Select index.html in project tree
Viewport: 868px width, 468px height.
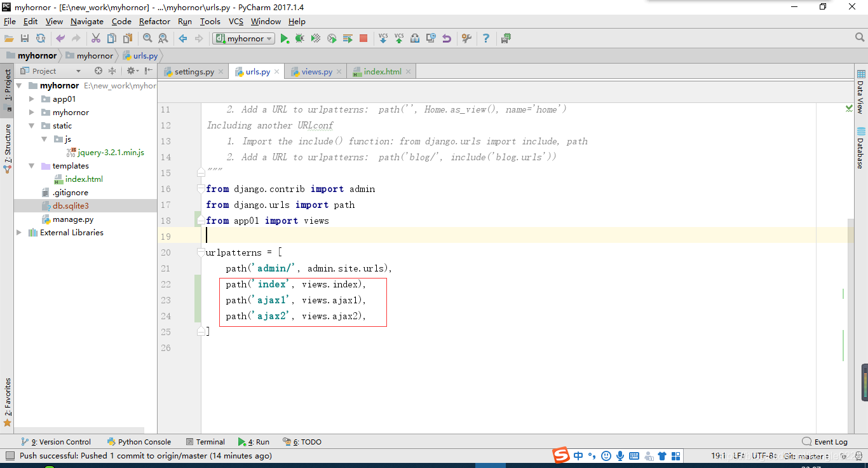click(78, 179)
